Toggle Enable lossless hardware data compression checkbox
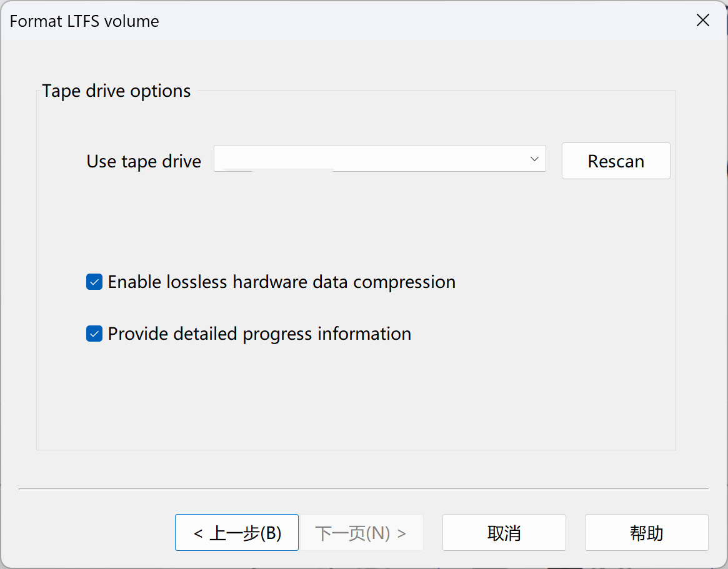This screenshot has height=569, width=728. pos(94,282)
